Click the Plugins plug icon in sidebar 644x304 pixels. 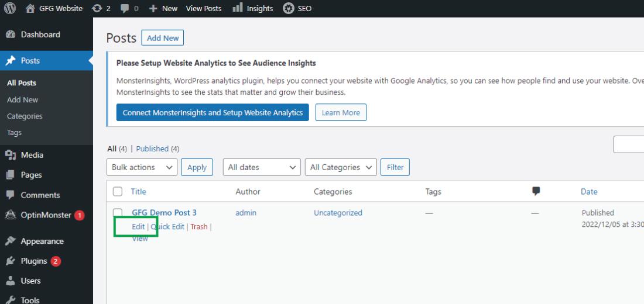[10, 261]
